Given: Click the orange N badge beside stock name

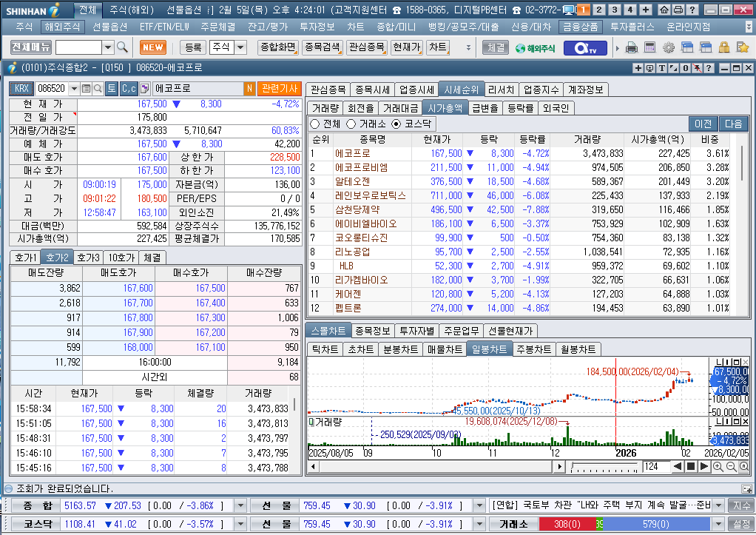Looking at the screenshot, I should tap(249, 88).
